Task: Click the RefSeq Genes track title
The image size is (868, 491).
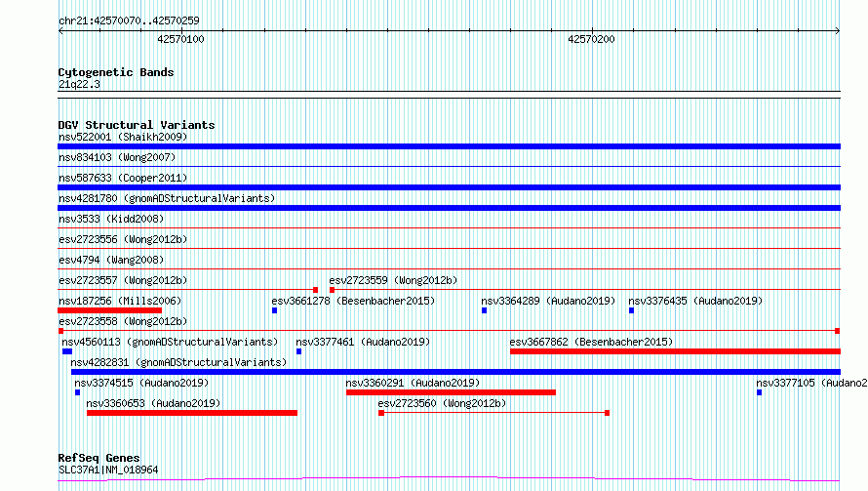Action: 99,458
